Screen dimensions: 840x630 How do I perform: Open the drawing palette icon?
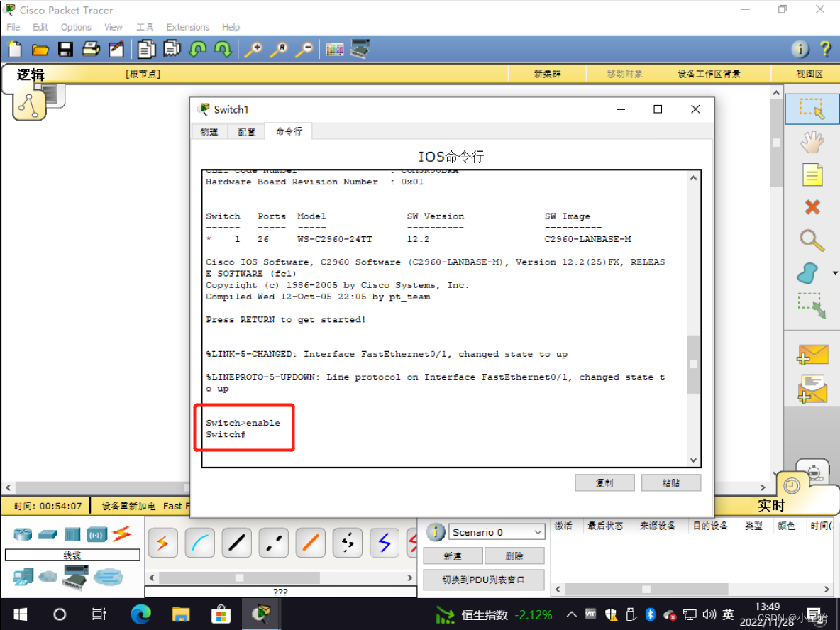[335, 50]
